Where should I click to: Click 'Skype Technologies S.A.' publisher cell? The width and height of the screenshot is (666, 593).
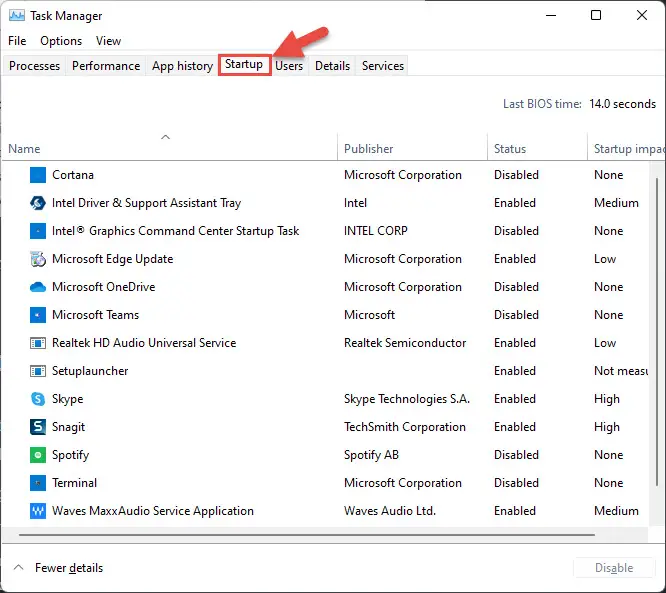(x=407, y=399)
